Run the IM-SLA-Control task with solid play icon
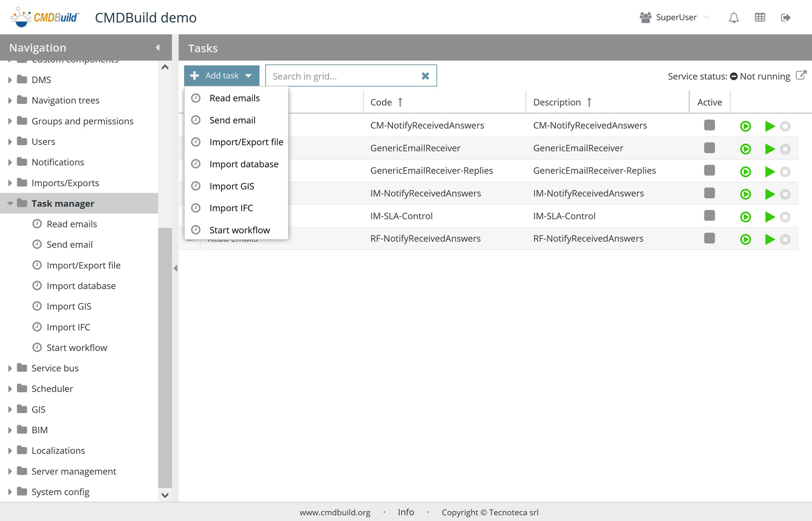This screenshot has height=521, width=812. click(x=769, y=217)
